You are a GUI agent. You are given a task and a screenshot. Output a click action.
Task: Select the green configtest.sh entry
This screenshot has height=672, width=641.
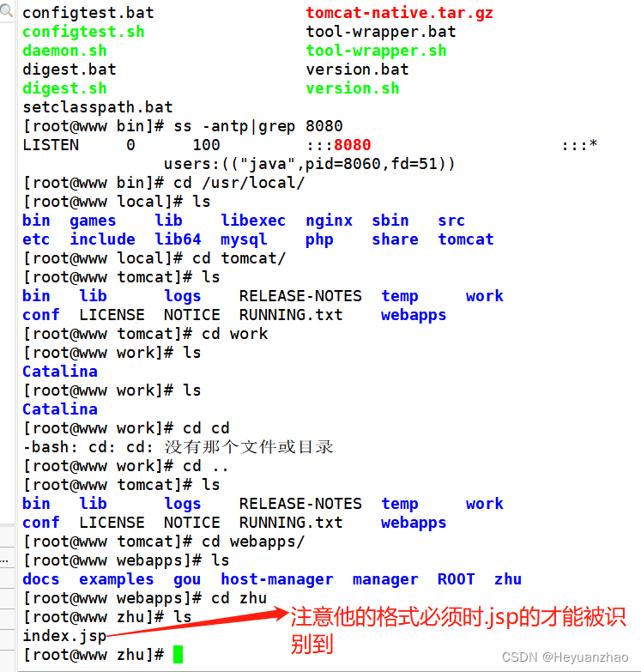pyautogui.click(x=83, y=31)
